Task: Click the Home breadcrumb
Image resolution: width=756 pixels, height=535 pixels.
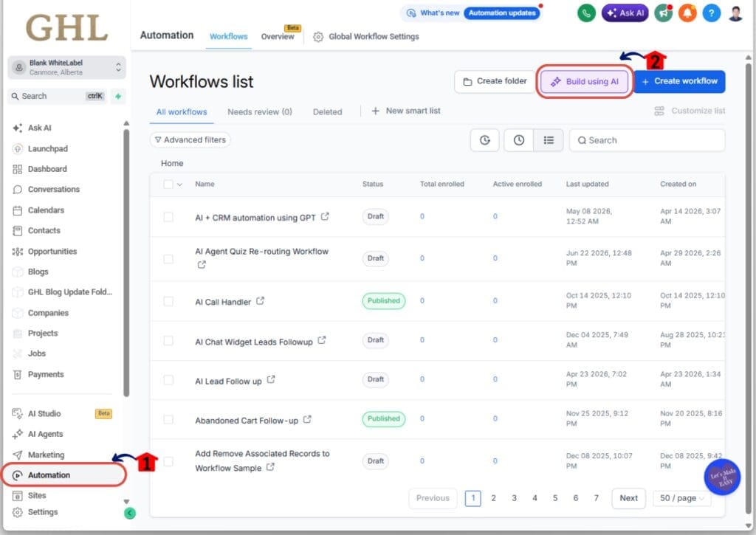Action: click(172, 163)
